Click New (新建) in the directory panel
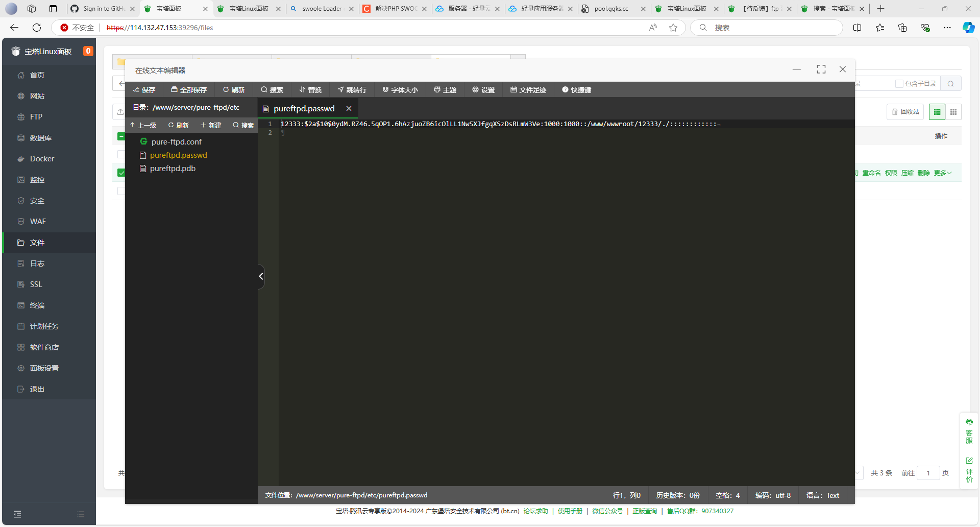980x527 pixels. click(211, 125)
